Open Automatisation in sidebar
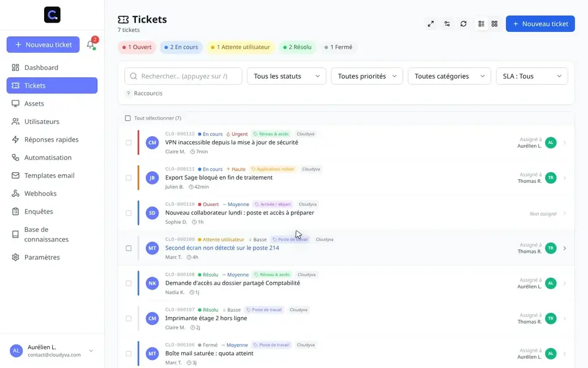This screenshot has height=368, width=588. click(x=52, y=158)
